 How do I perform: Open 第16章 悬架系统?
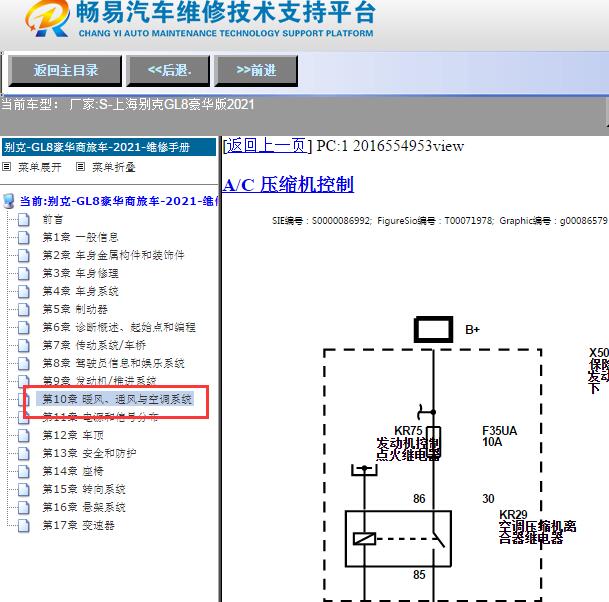click(x=84, y=507)
